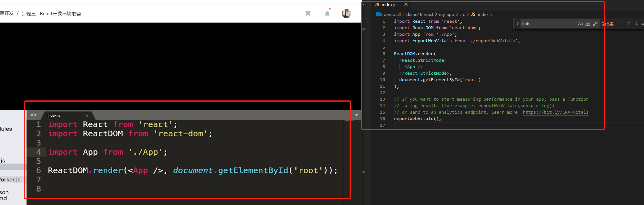Click Sublime line 6 'ReactDOM.render(<App />'
644x205 pixels.
click(193, 170)
